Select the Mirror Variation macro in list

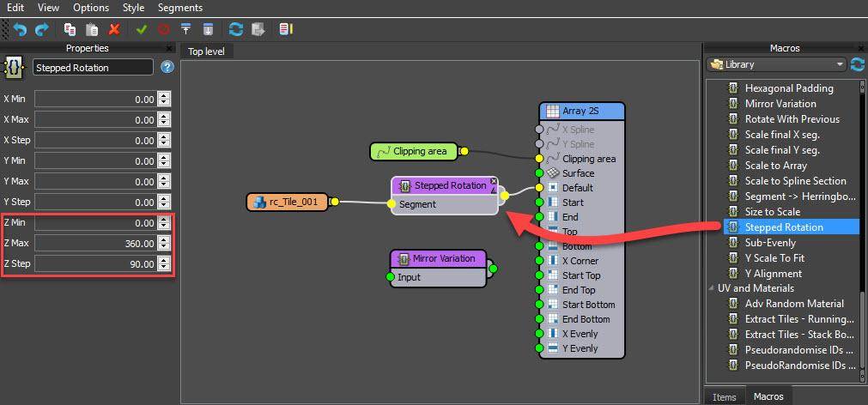point(780,104)
